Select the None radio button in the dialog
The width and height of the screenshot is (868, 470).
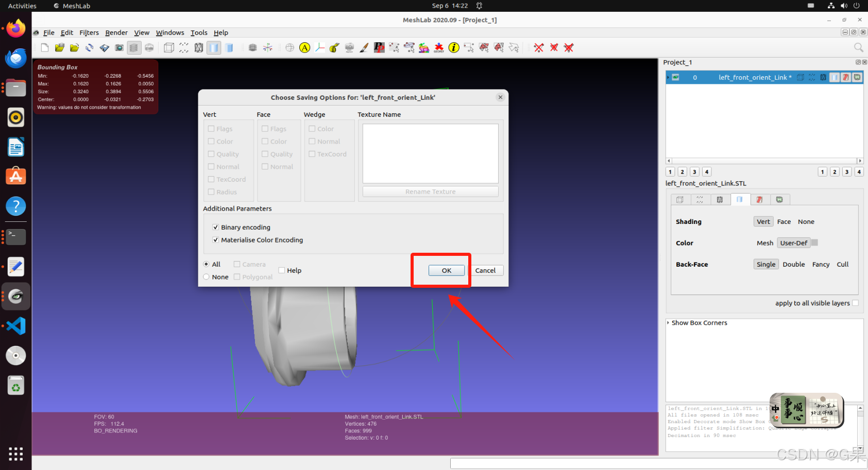point(207,277)
